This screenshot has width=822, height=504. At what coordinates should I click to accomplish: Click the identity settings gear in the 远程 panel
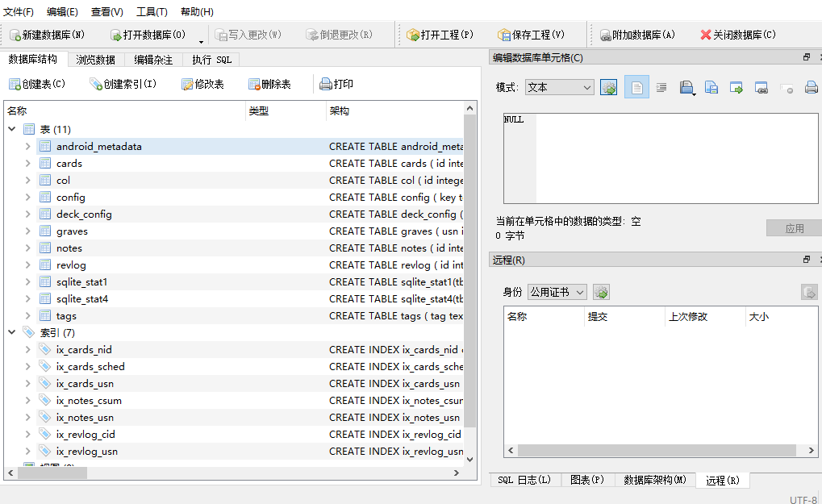click(x=600, y=292)
